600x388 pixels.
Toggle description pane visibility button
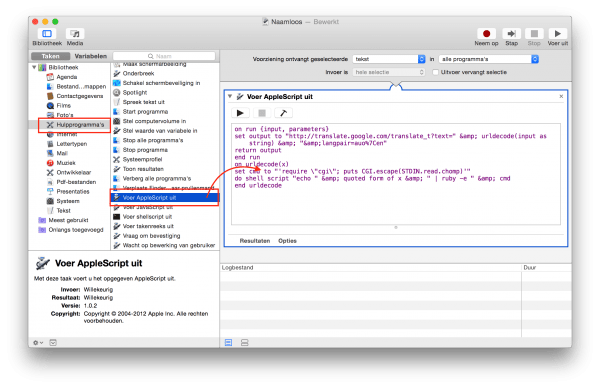coord(53,343)
